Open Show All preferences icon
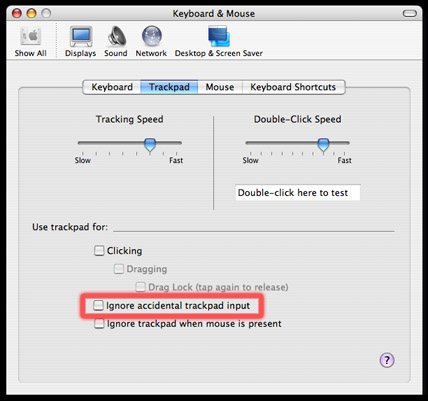The height and width of the screenshot is (401, 428). pyautogui.click(x=30, y=42)
